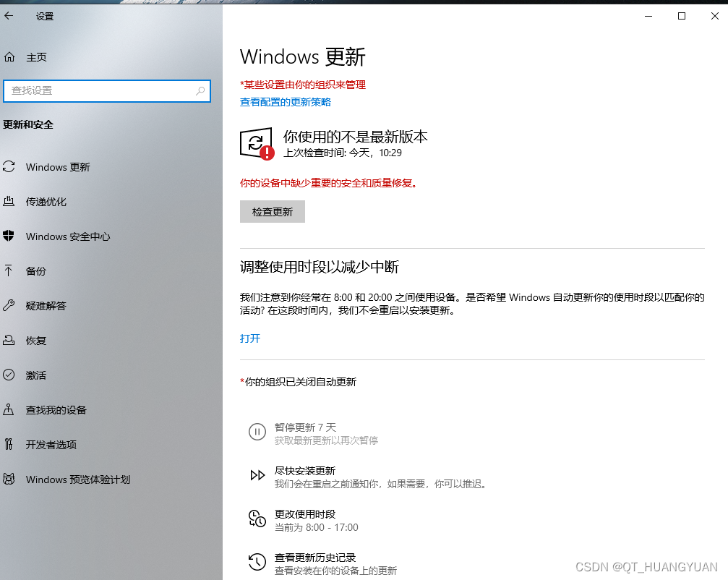Click the fast-forward icon for 尽快安装更新

[257, 475]
